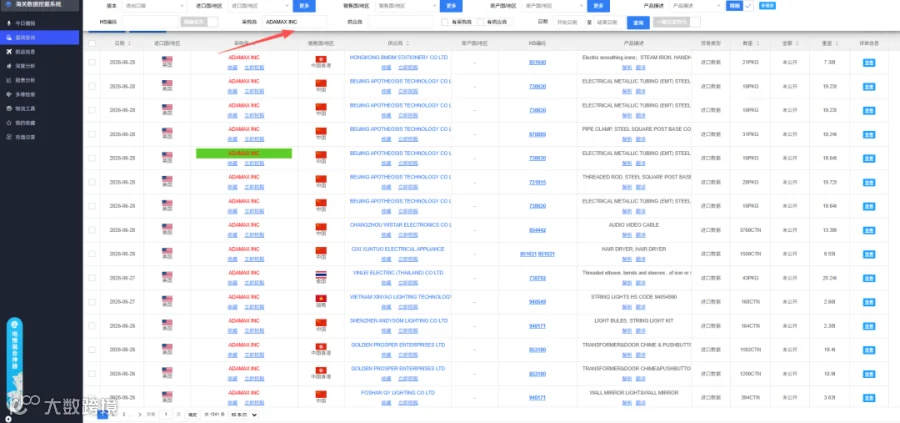Open the microphone-icon item in the sidebar

click(x=40, y=24)
